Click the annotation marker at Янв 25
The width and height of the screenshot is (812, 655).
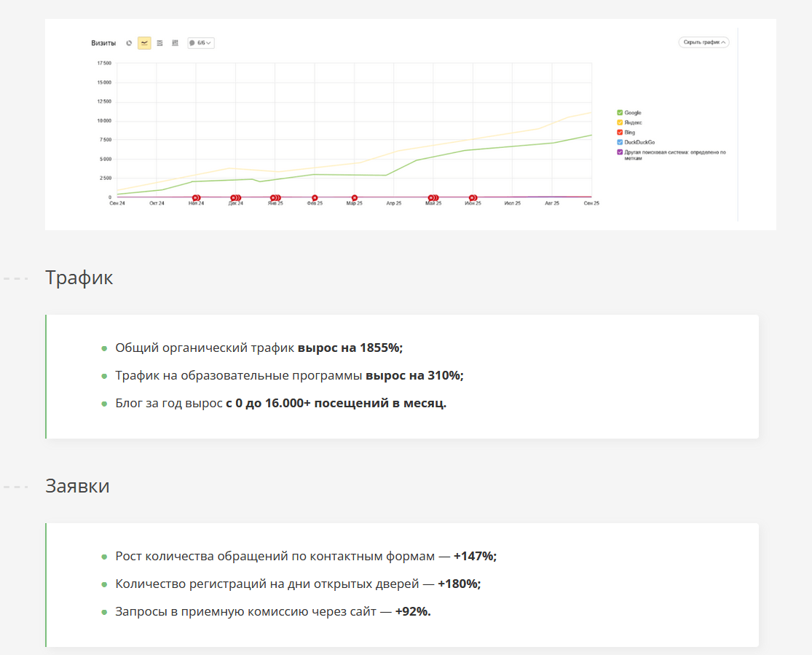tap(275, 198)
